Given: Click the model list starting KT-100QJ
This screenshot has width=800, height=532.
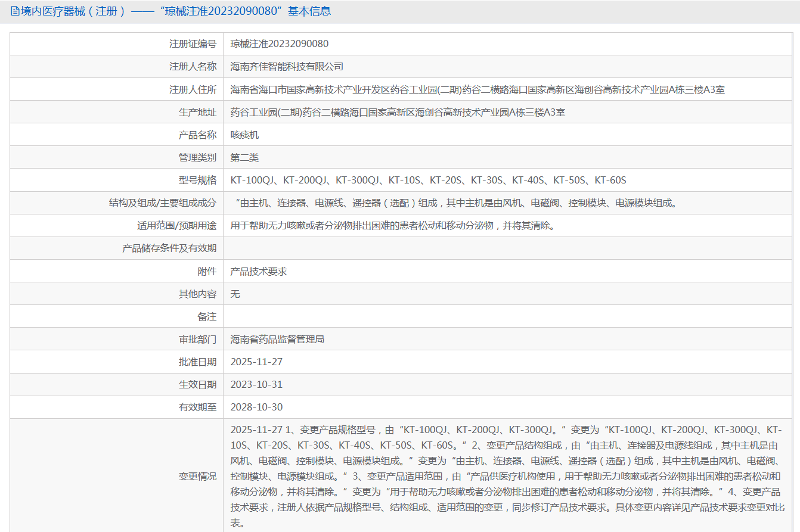Looking at the screenshot, I should coord(428,180).
